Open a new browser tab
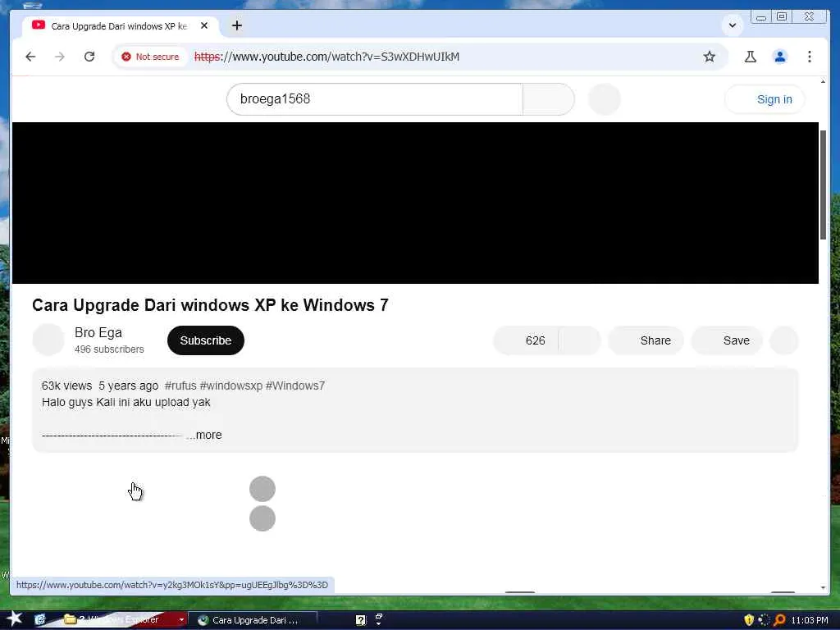This screenshot has width=840, height=630. 237,25
